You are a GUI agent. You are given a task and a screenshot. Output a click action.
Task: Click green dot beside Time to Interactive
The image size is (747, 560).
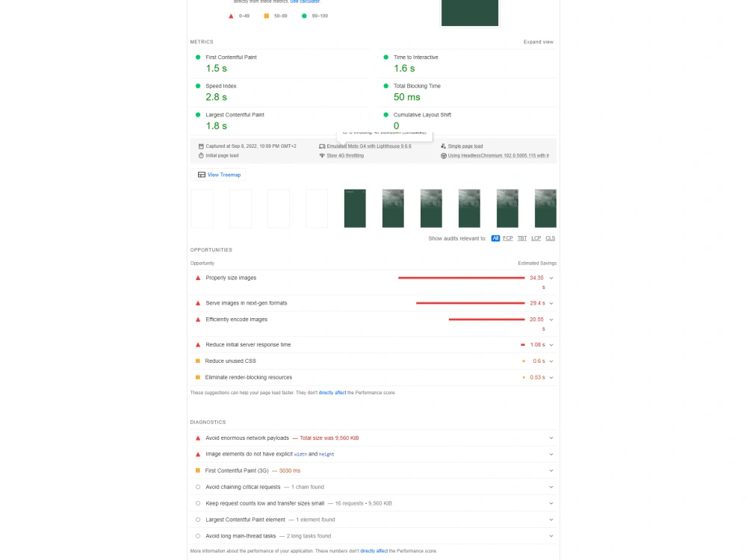click(386, 57)
